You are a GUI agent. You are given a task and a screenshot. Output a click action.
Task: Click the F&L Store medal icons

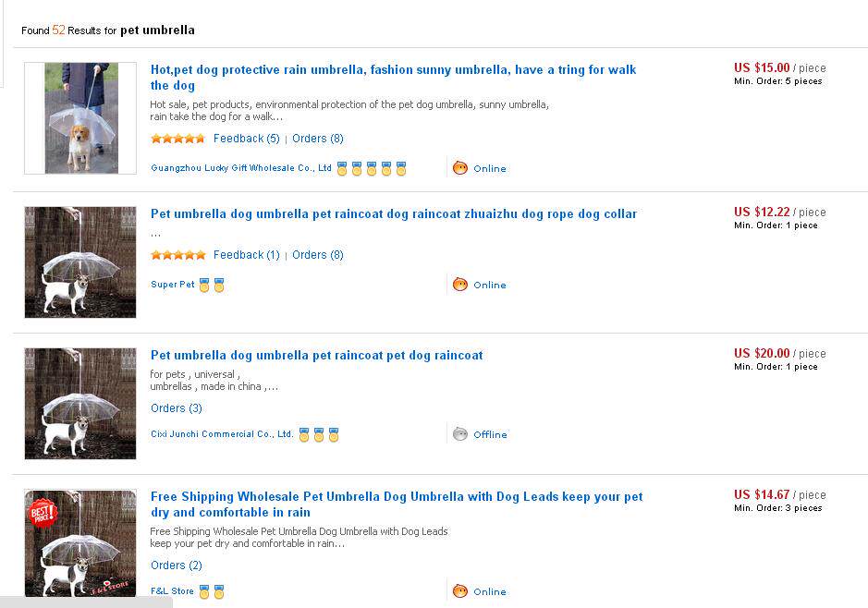coord(212,592)
